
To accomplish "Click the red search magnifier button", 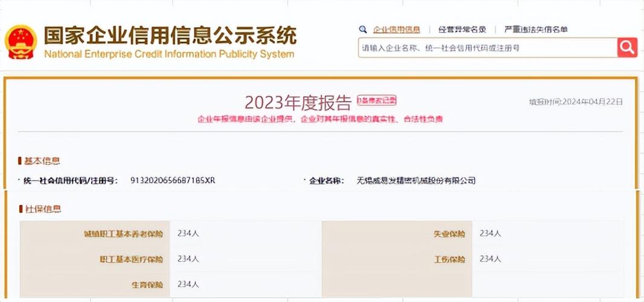I will point(627,47).
